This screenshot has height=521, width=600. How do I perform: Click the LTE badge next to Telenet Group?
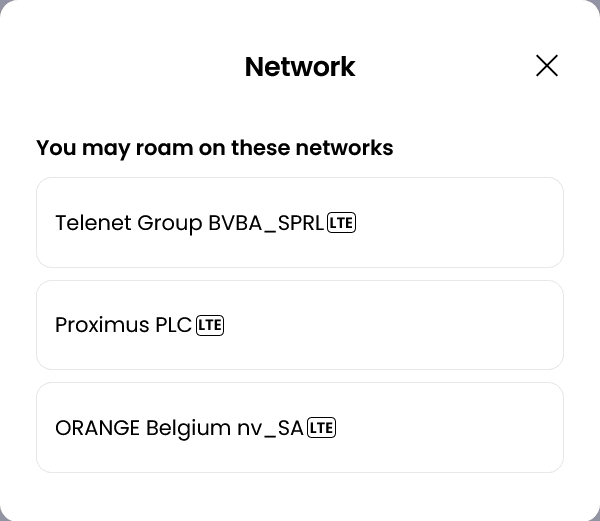pos(342,223)
